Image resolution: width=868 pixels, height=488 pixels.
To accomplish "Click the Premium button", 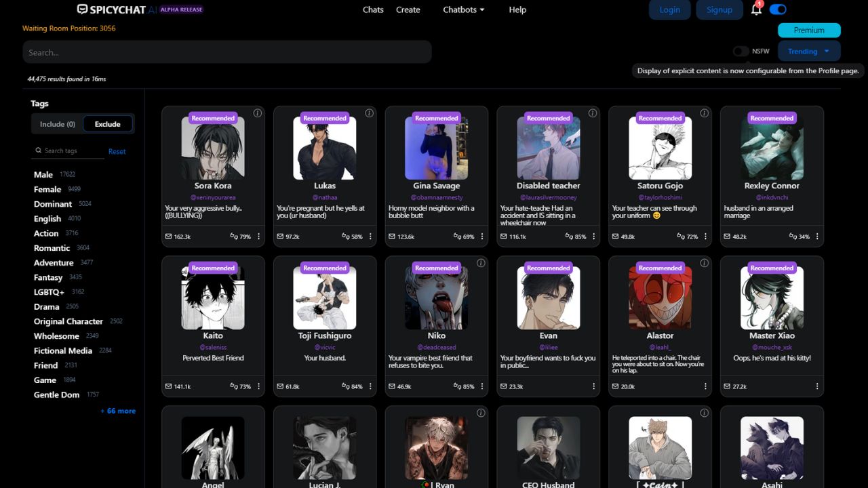I will tap(809, 30).
